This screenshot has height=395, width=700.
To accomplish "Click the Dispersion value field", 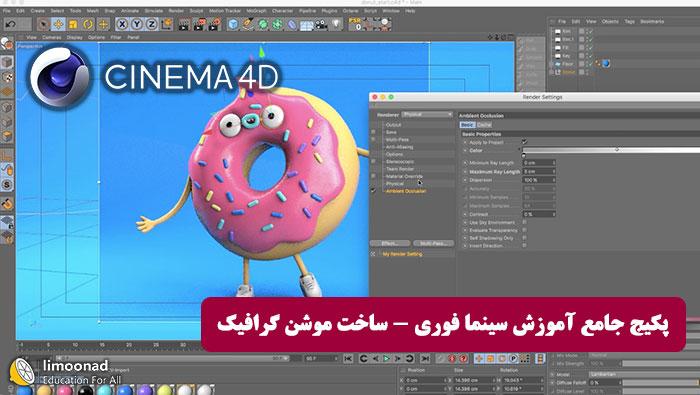I will [x=539, y=180].
